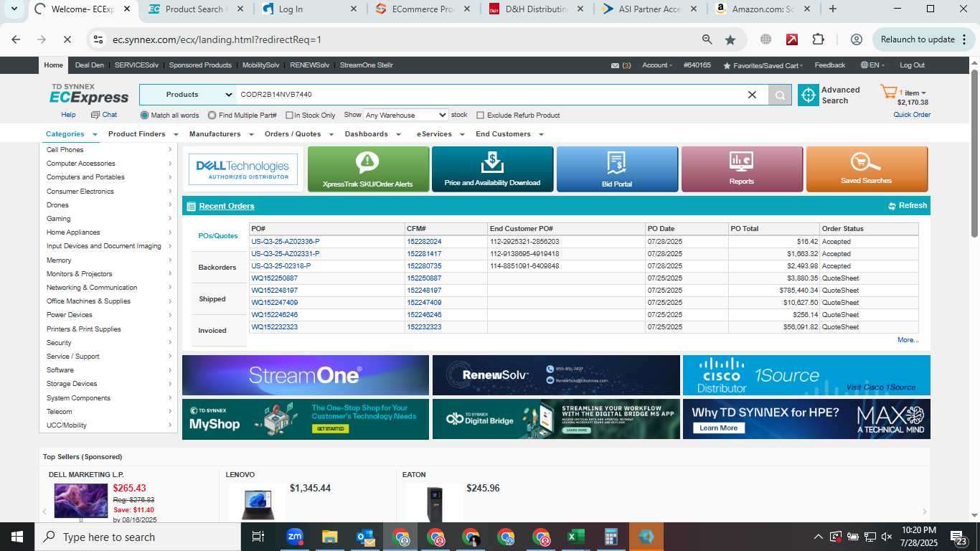Check Exclude Refurb Product box
Screen dimensions: 980x551
click(481, 116)
